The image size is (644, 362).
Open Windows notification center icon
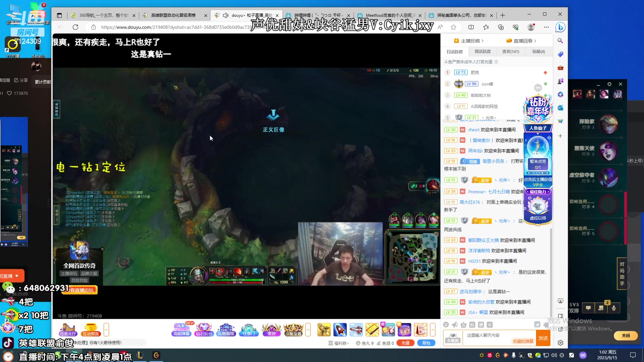(633, 355)
